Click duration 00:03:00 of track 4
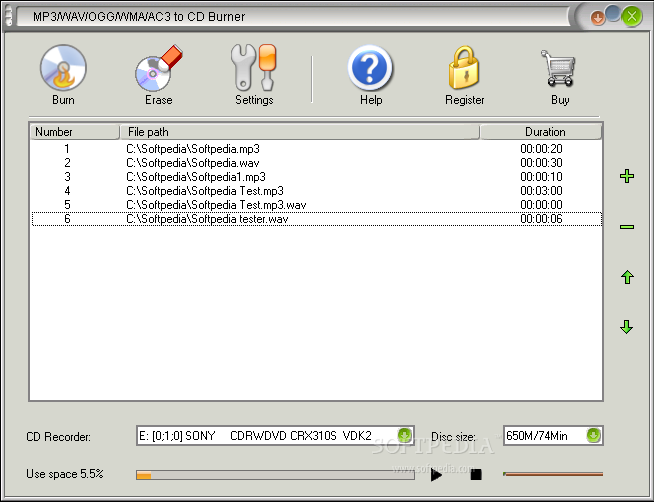 coord(541,191)
